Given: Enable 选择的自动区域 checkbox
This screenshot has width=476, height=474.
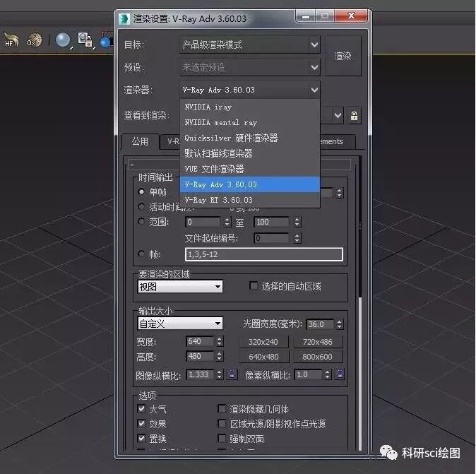Looking at the screenshot, I should pos(253,285).
